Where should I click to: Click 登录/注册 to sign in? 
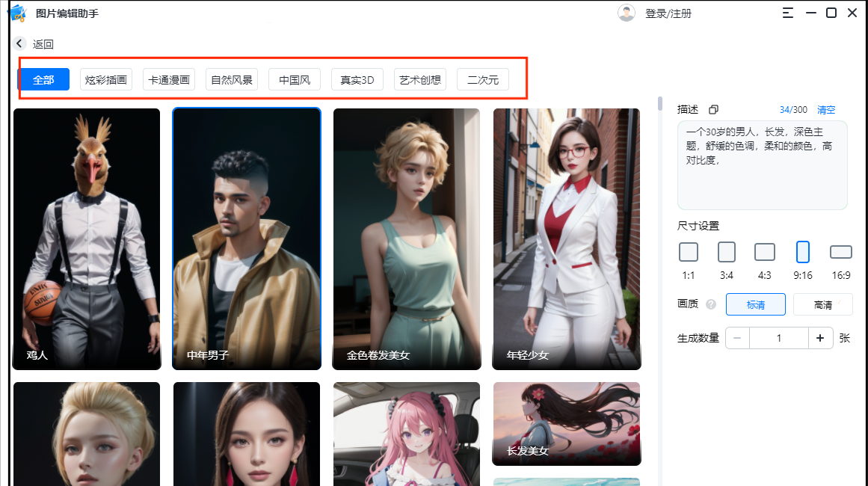click(668, 13)
